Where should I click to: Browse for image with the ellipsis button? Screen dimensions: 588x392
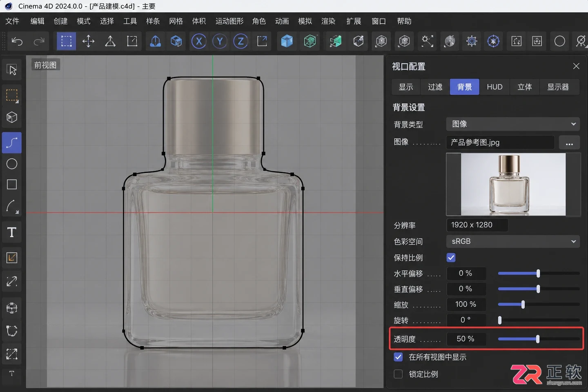click(x=569, y=143)
